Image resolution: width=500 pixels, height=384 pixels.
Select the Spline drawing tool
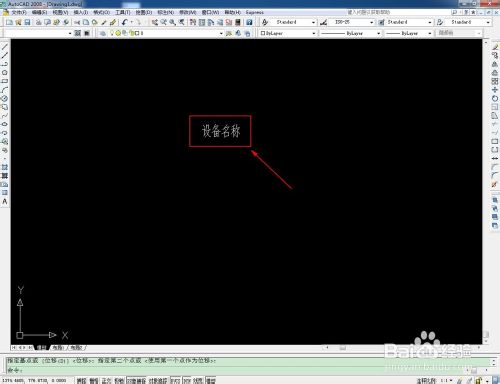5,116
